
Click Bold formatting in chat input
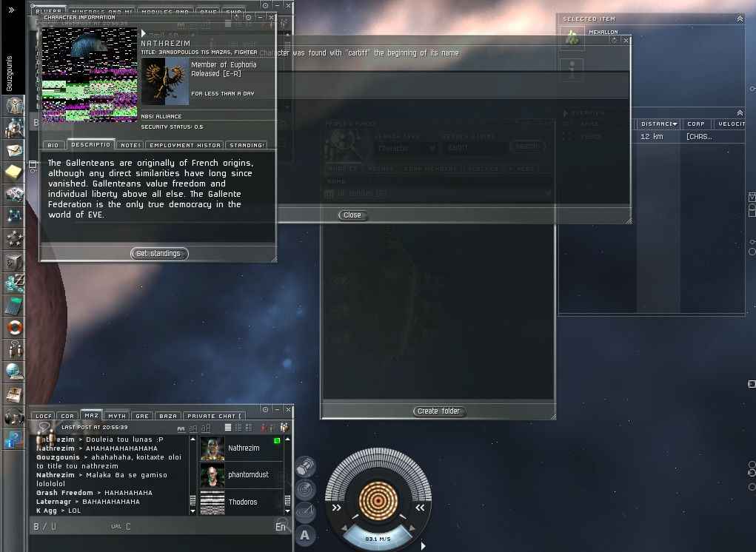coord(36,526)
